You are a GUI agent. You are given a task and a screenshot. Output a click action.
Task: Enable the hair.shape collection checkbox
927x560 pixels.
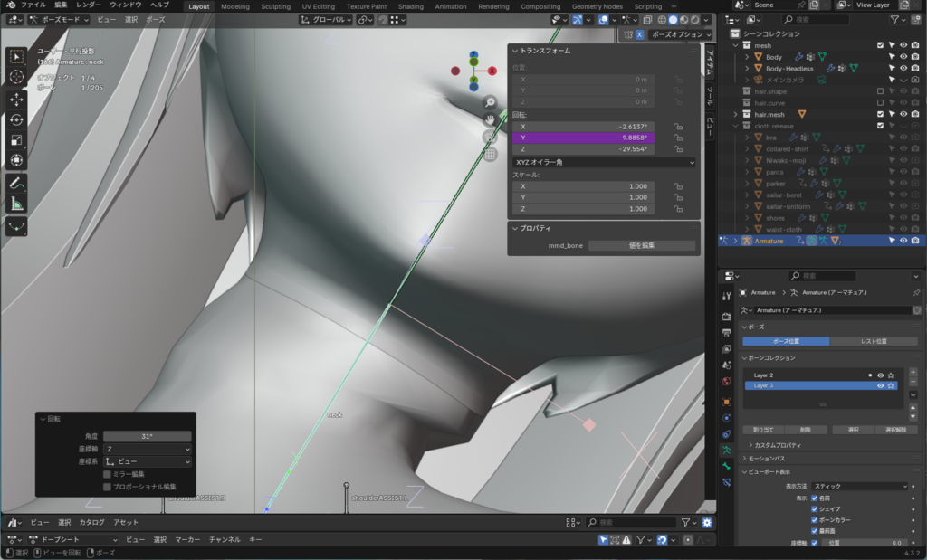pos(879,91)
